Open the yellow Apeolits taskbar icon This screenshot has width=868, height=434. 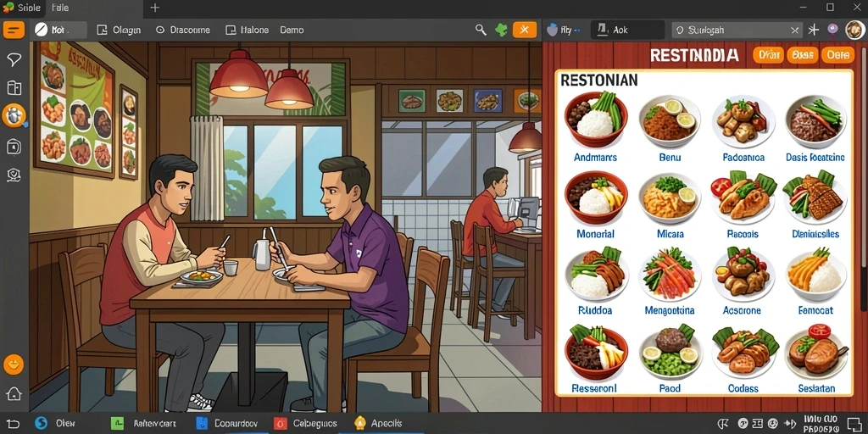coord(359,423)
